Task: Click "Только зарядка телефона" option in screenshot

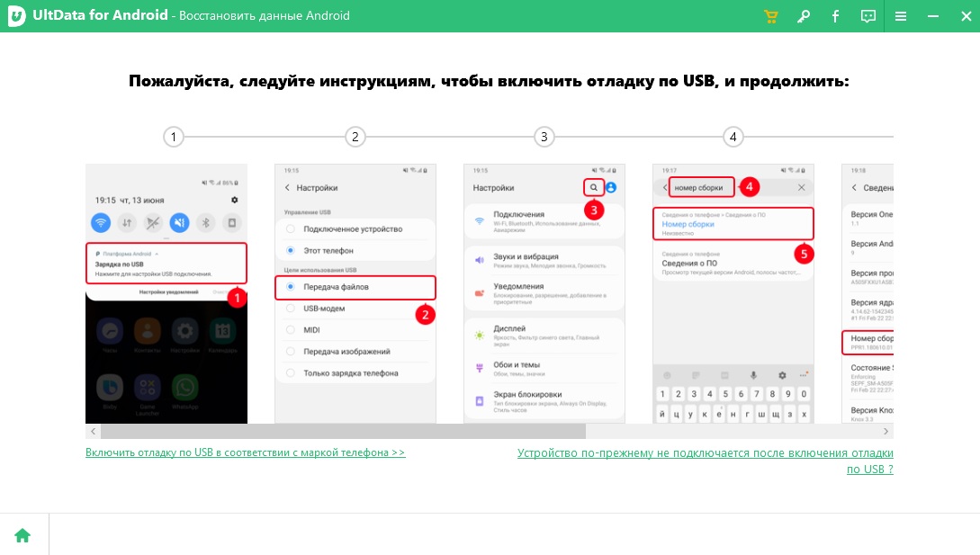Action: [x=355, y=373]
